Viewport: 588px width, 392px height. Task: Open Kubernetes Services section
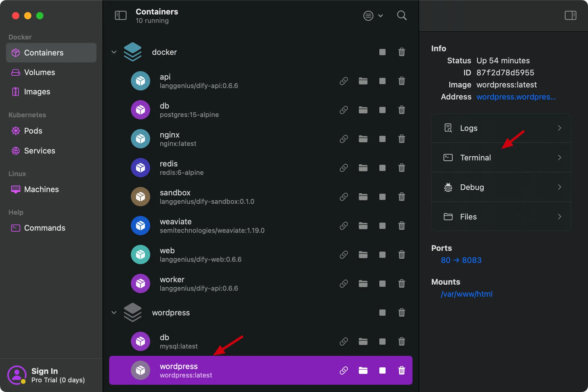51,151
